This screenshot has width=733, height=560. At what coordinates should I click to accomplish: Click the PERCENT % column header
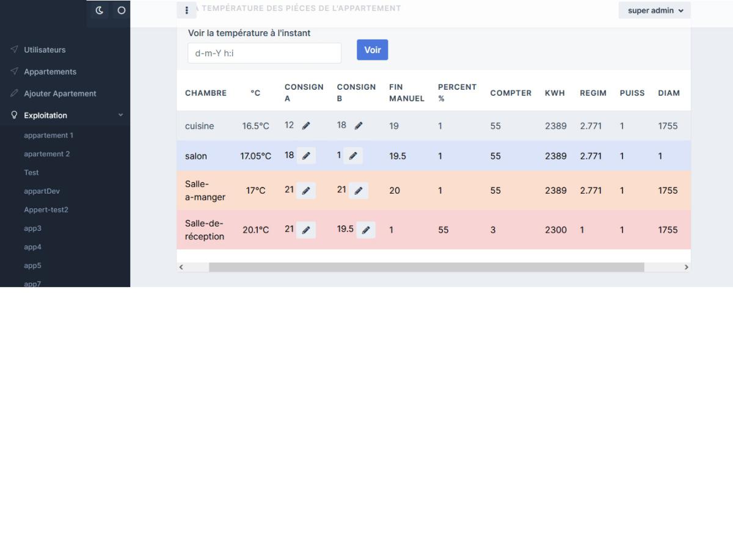point(457,93)
